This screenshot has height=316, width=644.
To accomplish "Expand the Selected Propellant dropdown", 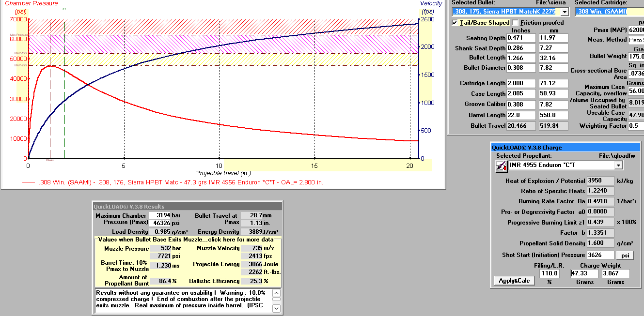I will click(618, 166).
